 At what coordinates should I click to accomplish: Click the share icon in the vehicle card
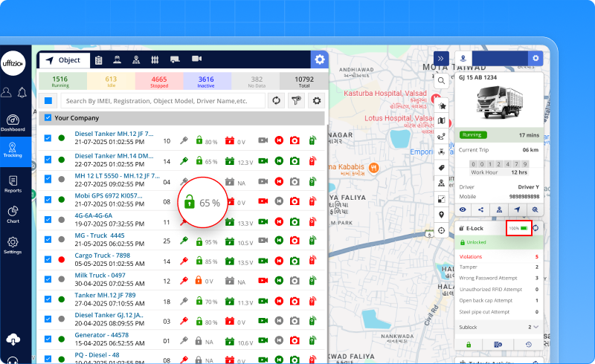click(481, 209)
